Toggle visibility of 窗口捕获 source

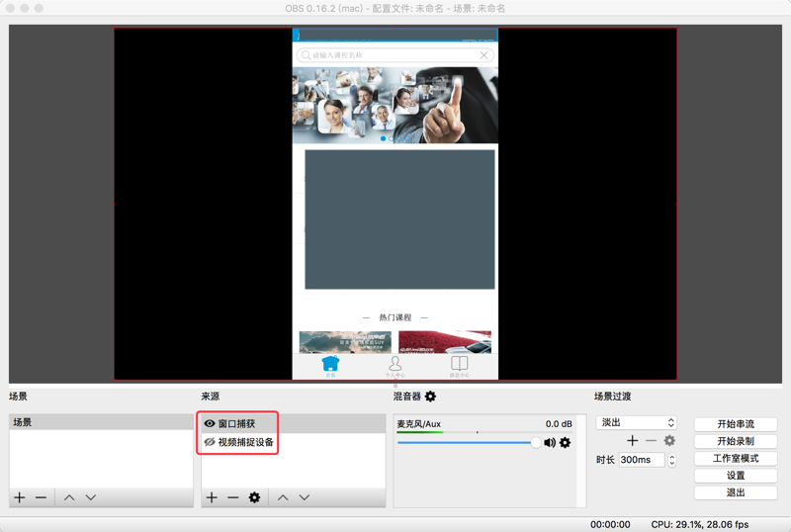pyautogui.click(x=210, y=423)
